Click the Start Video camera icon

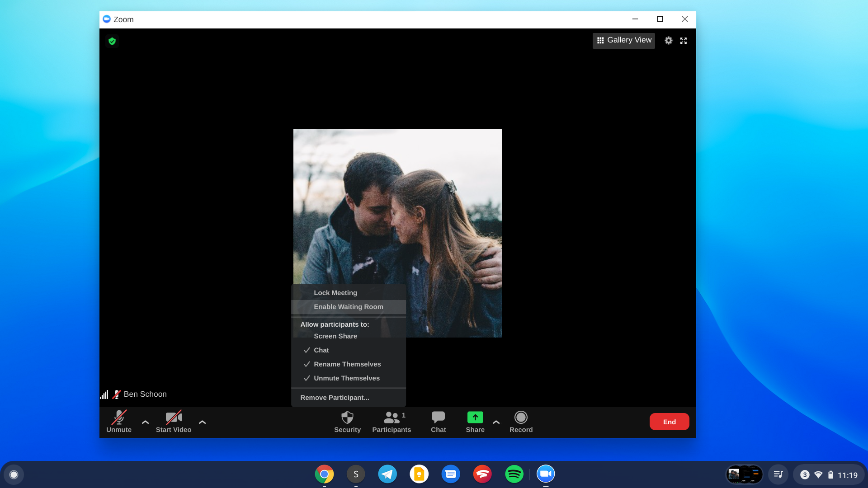click(x=174, y=418)
